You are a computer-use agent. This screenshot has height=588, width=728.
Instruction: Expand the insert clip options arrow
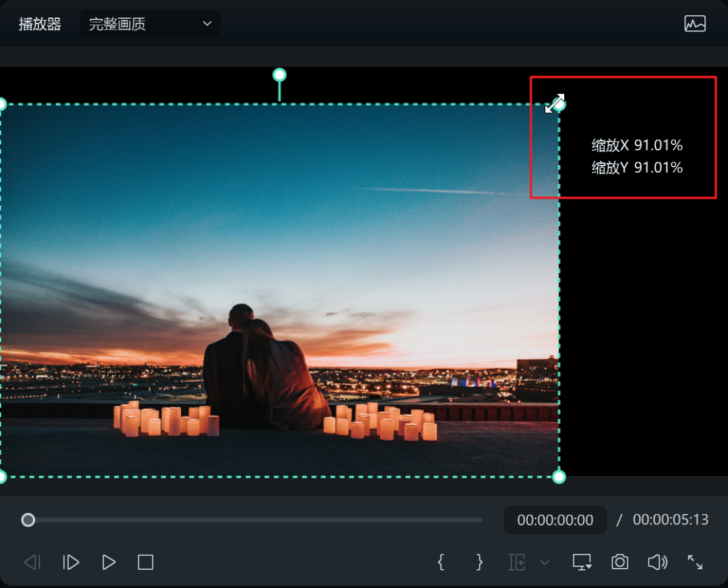click(x=545, y=563)
